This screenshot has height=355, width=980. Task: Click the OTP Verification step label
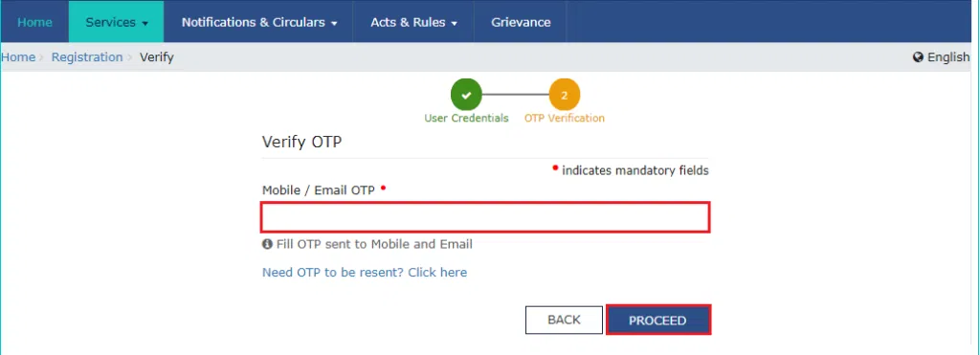click(565, 118)
